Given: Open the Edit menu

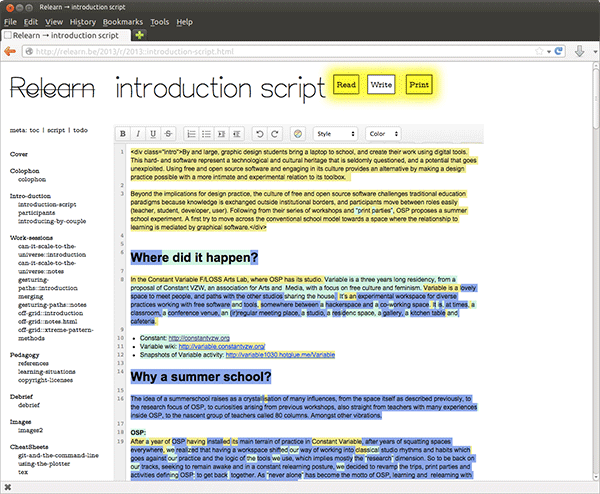Looking at the screenshot, I should pyautogui.click(x=31, y=22).
